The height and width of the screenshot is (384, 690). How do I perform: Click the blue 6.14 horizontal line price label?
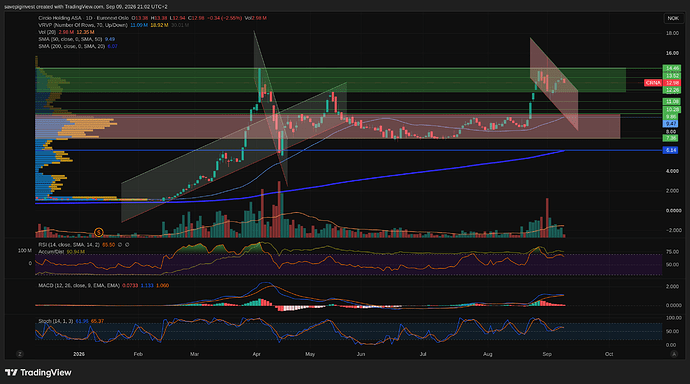coord(671,150)
